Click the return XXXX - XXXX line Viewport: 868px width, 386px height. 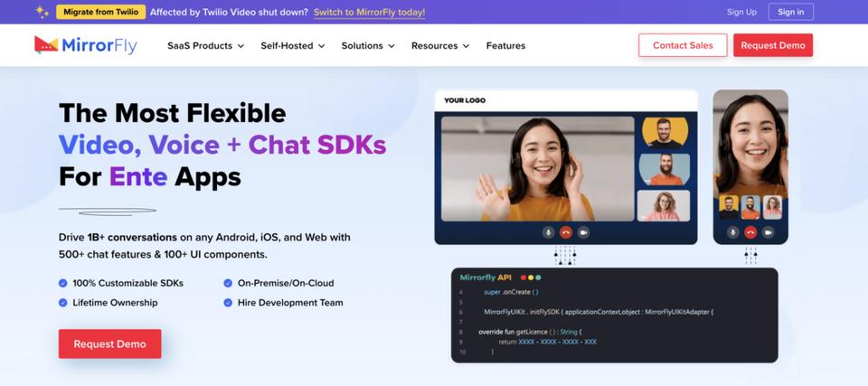(548, 342)
